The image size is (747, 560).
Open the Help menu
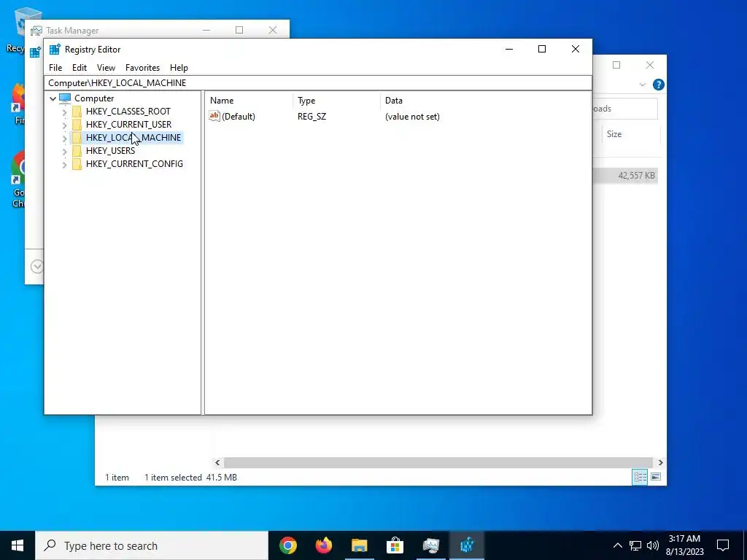click(179, 68)
